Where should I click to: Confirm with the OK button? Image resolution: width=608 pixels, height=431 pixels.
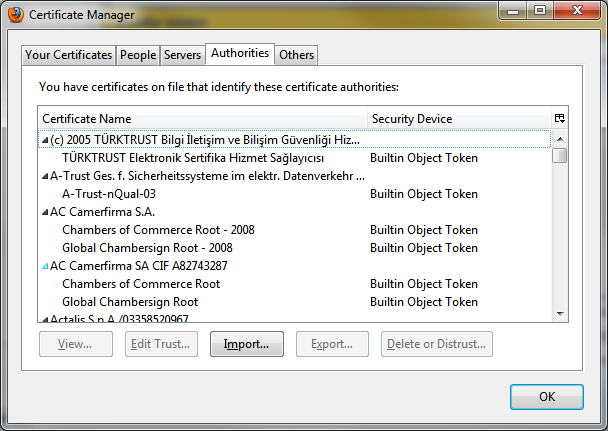pos(547,397)
